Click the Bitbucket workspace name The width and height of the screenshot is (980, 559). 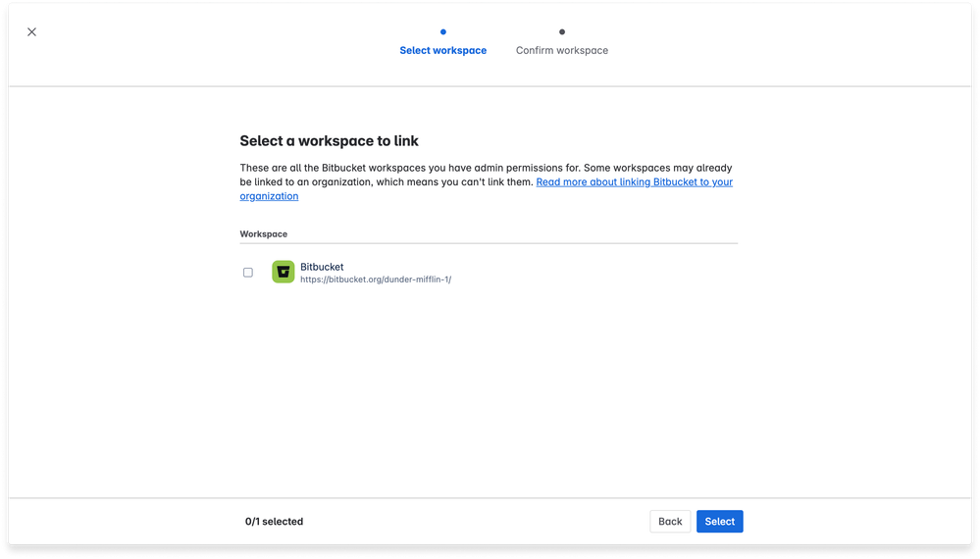tap(322, 267)
